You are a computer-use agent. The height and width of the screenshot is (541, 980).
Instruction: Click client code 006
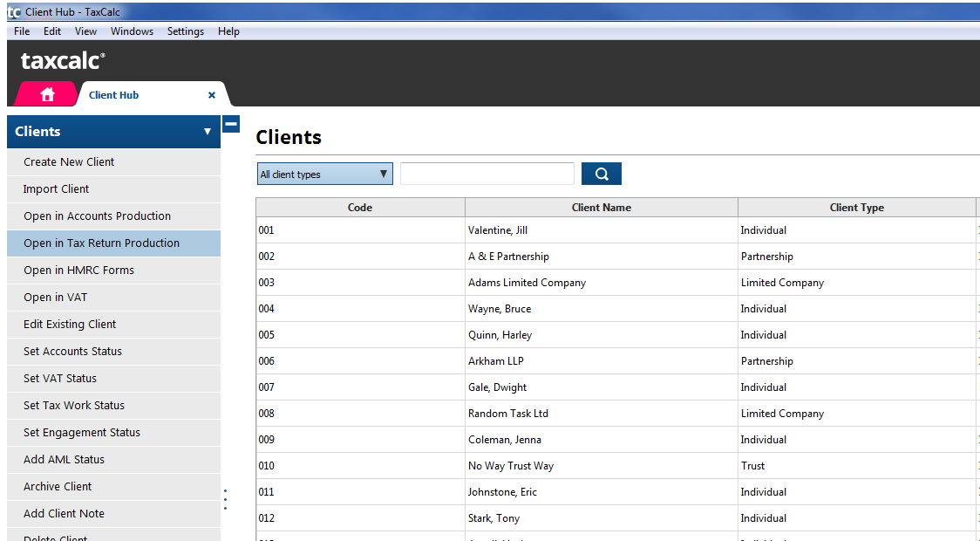(x=266, y=361)
